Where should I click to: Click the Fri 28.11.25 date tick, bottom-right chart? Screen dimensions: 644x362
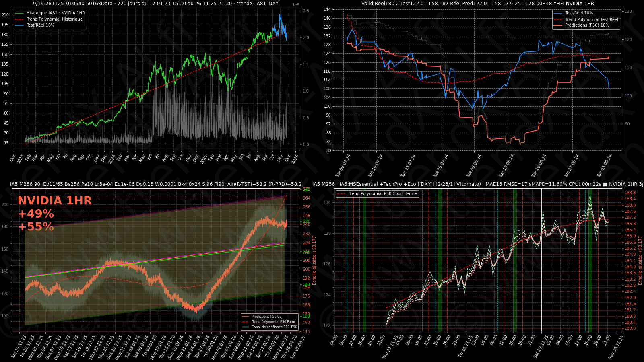coord(467,347)
